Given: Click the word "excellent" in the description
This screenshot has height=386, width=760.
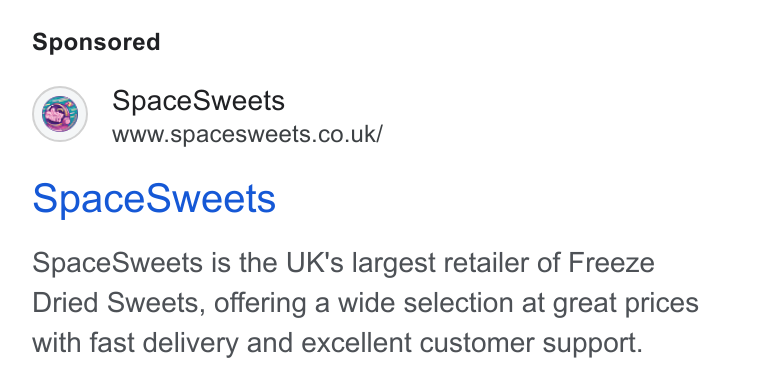Looking at the screenshot, I should [x=356, y=342].
